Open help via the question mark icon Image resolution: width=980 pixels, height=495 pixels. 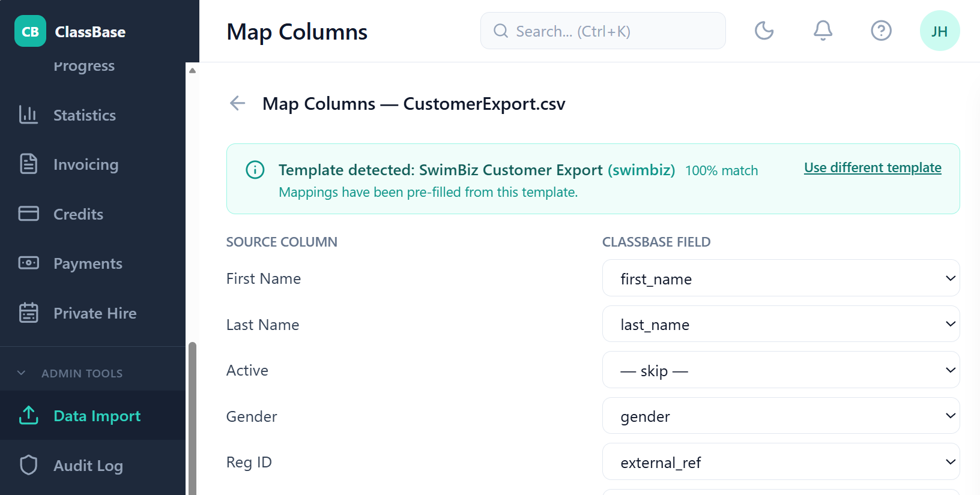881,31
